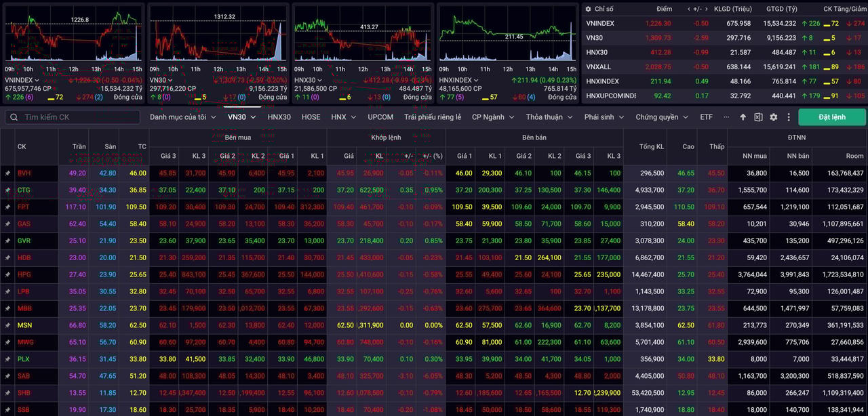Select the UPCOM tab
The width and height of the screenshot is (868, 416).
click(380, 117)
